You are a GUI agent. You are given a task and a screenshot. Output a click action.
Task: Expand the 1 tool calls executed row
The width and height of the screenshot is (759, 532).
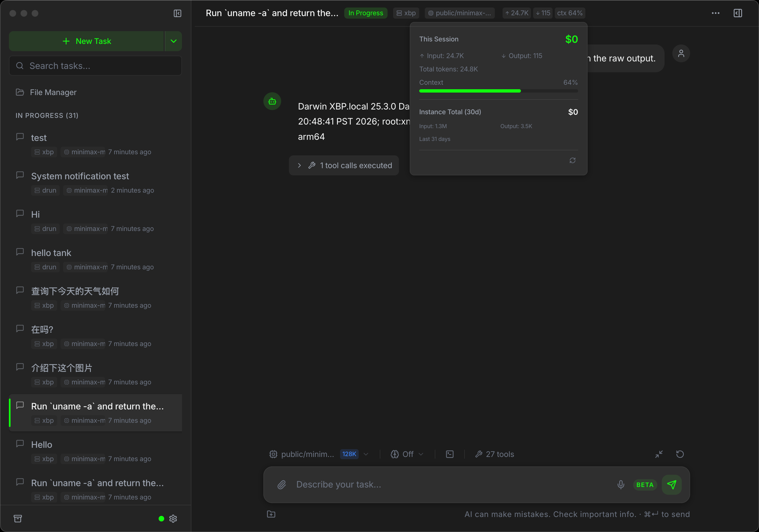344,165
